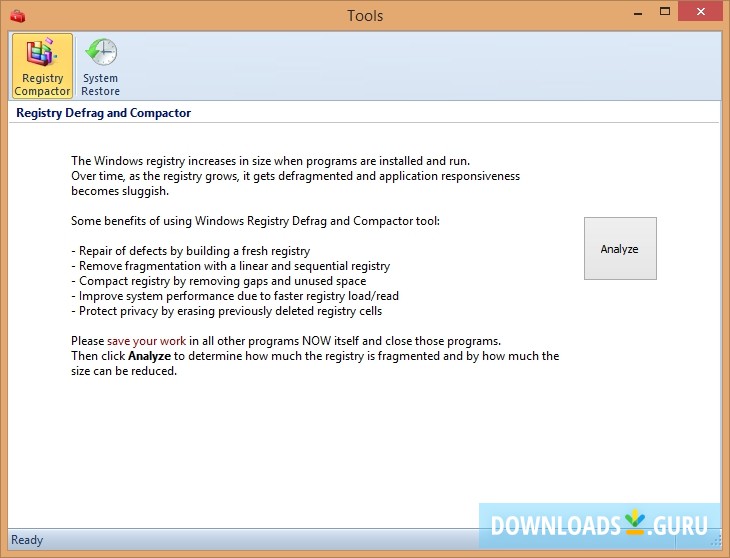Image resolution: width=730 pixels, height=558 pixels.
Task: Open the System Restore tool
Action: pos(101,66)
